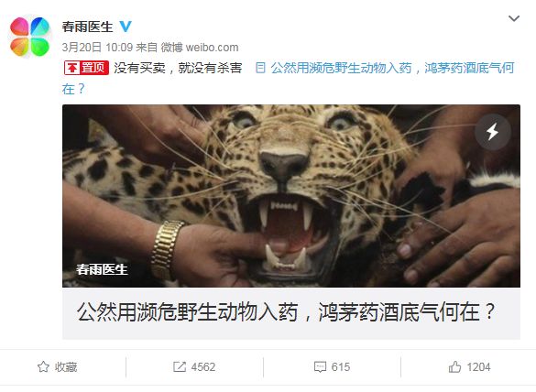View the 615 comments
The width and height of the screenshot is (536, 392).
click(341, 366)
